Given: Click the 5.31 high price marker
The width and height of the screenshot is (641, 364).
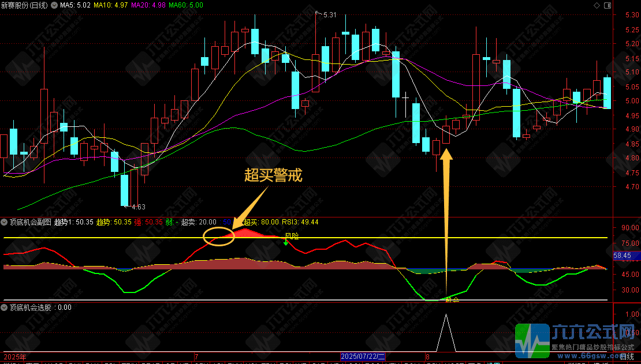Looking at the screenshot, I should pyautogui.click(x=330, y=14).
